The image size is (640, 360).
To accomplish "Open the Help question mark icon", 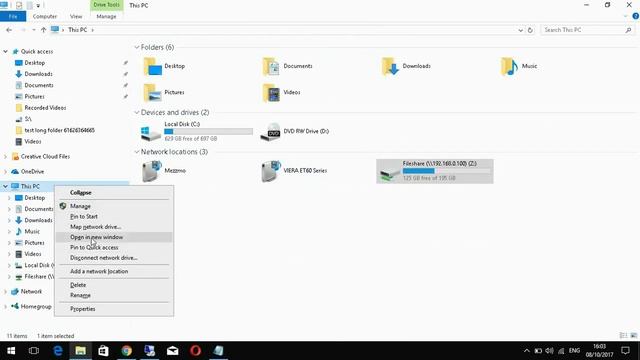I will pos(636,16).
